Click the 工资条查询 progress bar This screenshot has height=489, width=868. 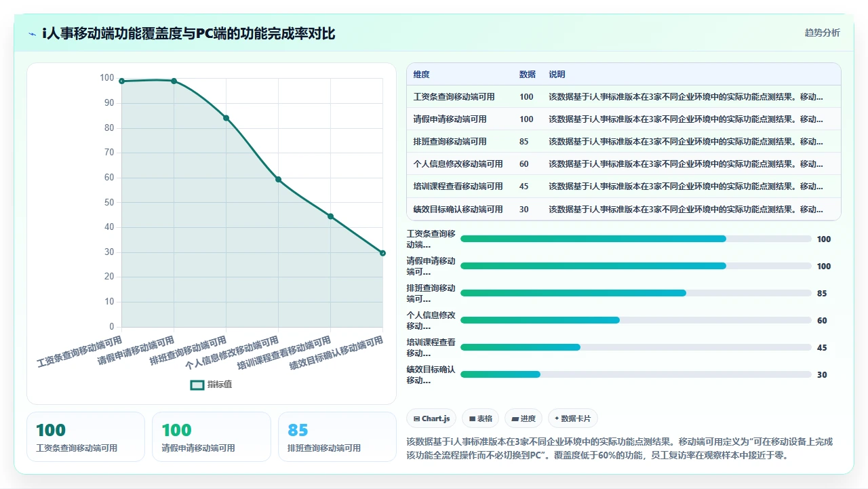(636, 239)
